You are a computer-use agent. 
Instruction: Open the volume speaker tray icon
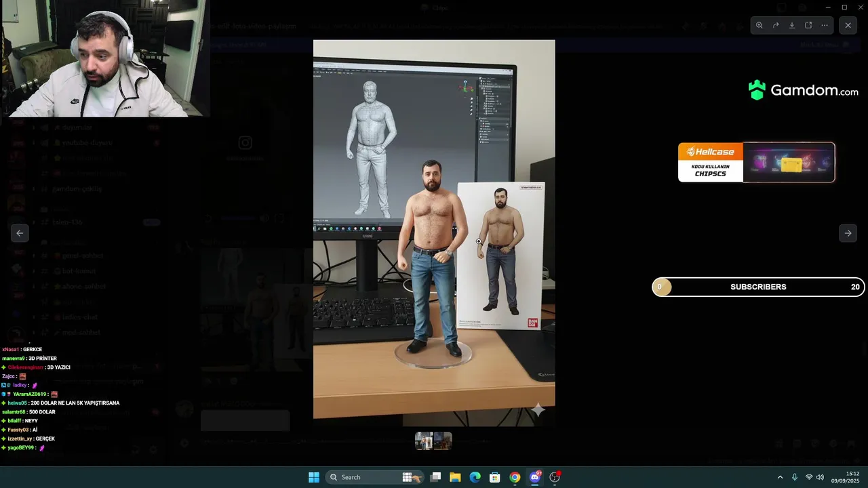820,477
